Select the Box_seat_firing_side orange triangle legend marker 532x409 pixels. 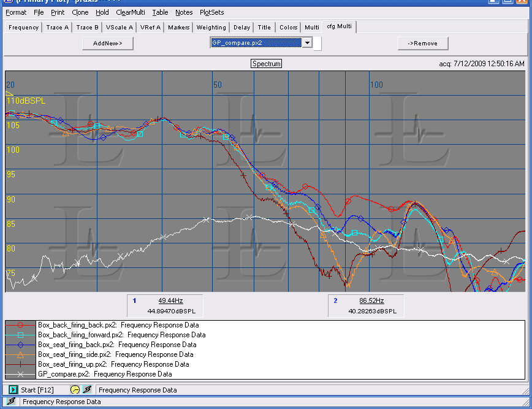tap(20, 354)
